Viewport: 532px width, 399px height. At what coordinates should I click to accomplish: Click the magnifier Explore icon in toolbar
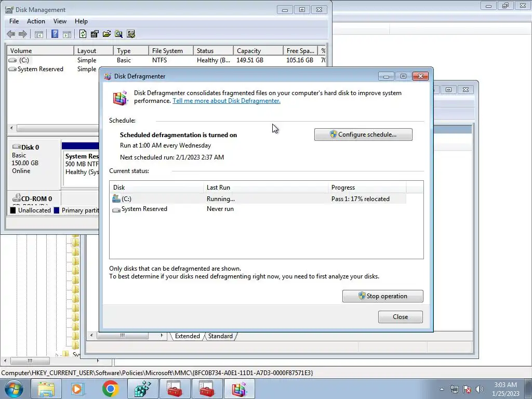[119, 34]
